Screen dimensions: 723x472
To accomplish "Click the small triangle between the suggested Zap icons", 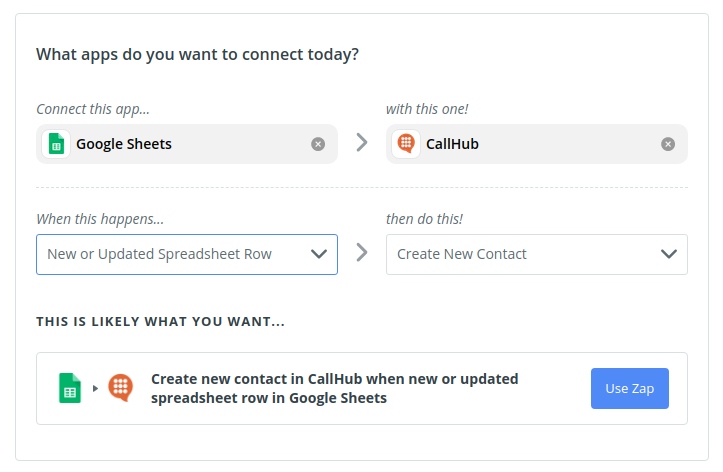I will coord(95,389).
